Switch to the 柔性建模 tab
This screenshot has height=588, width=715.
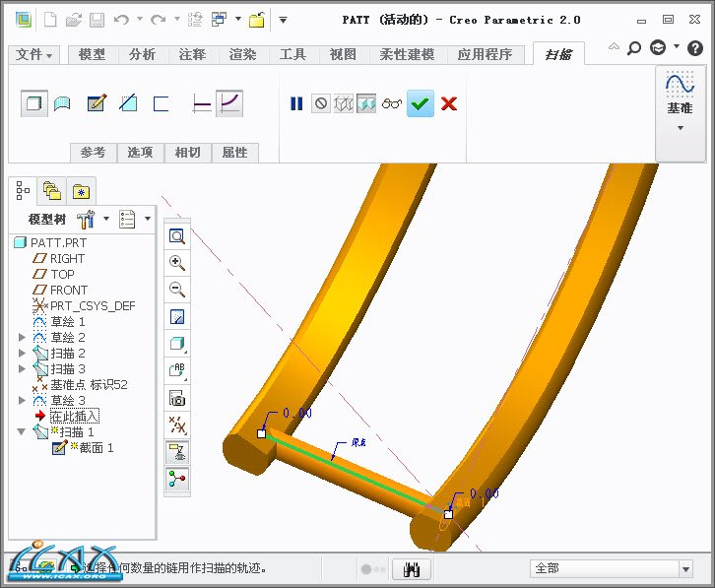point(407,55)
